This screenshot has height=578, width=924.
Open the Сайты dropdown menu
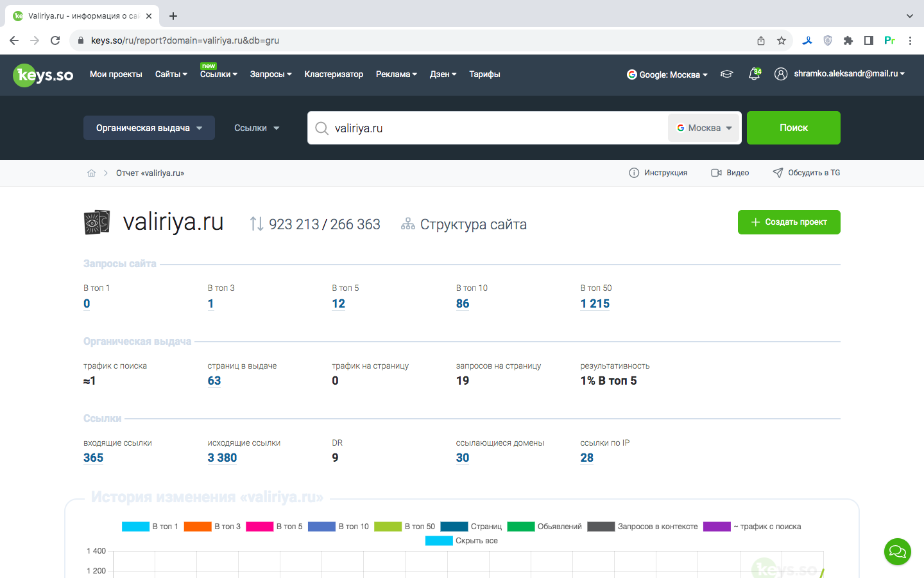(171, 74)
